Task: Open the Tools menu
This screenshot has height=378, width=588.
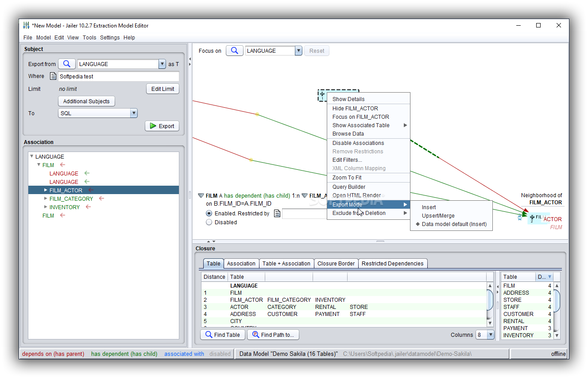Action: click(x=89, y=37)
